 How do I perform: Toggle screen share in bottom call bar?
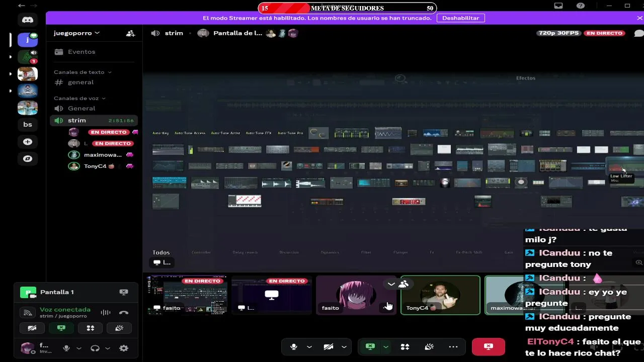pos(370,347)
